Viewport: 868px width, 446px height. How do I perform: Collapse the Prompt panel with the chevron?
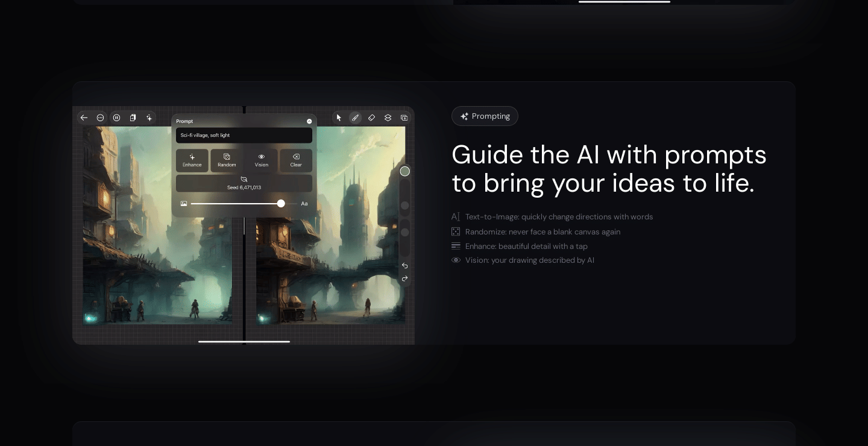pos(309,121)
